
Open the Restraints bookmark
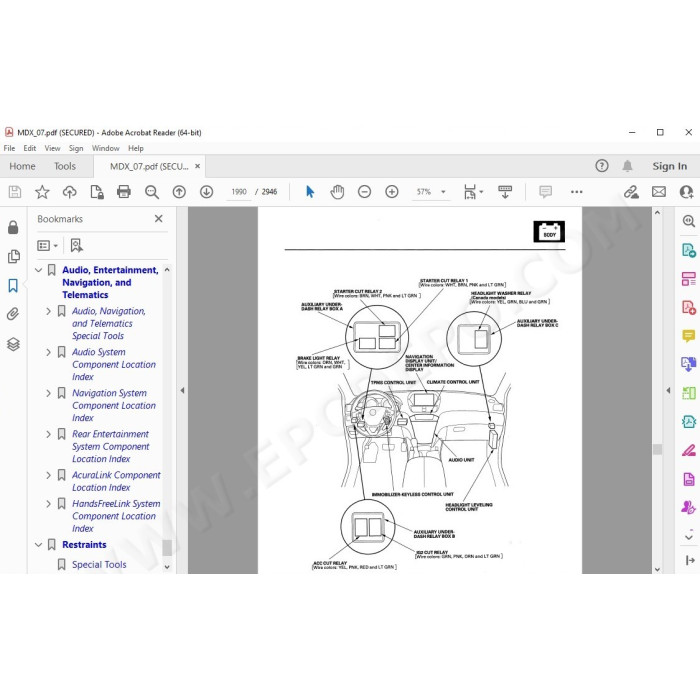coord(84,545)
